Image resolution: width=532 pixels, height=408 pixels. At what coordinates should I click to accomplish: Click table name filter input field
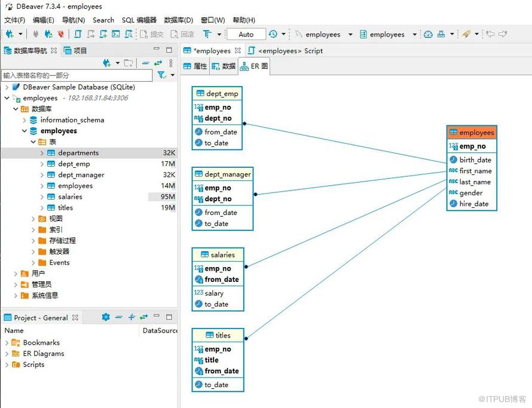point(77,75)
